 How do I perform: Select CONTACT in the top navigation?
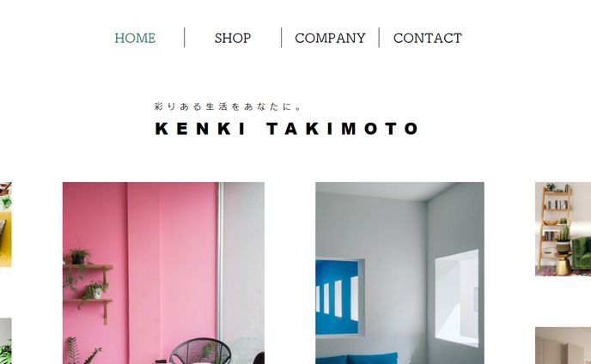(428, 38)
